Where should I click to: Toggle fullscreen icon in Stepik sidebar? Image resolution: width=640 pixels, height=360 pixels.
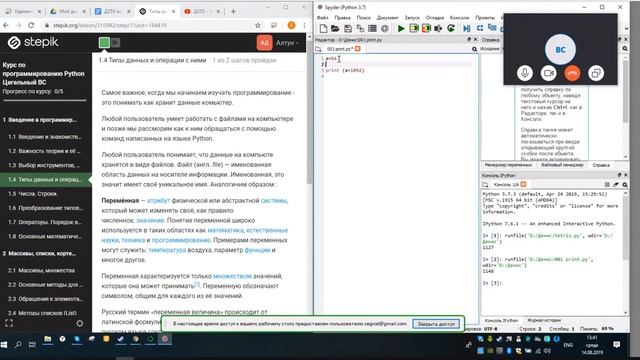pyautogui.click(x=9, y=323)
